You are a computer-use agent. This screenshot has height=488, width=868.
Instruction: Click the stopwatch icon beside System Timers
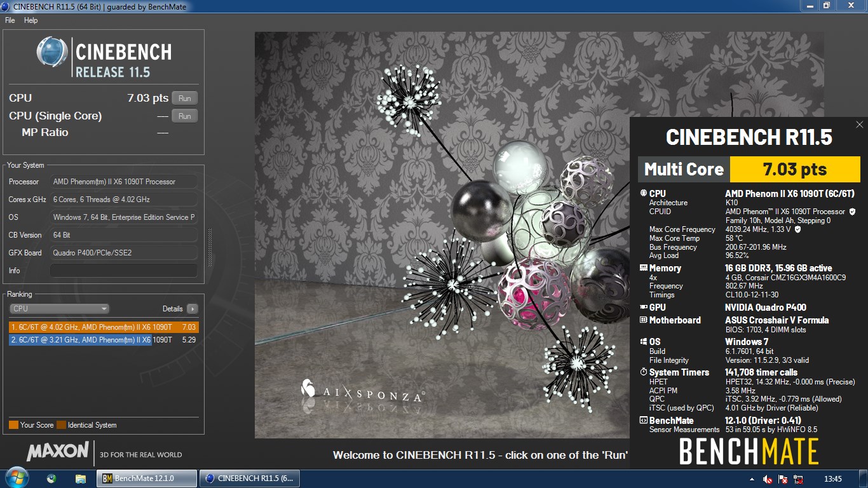[x=643, y=372]
